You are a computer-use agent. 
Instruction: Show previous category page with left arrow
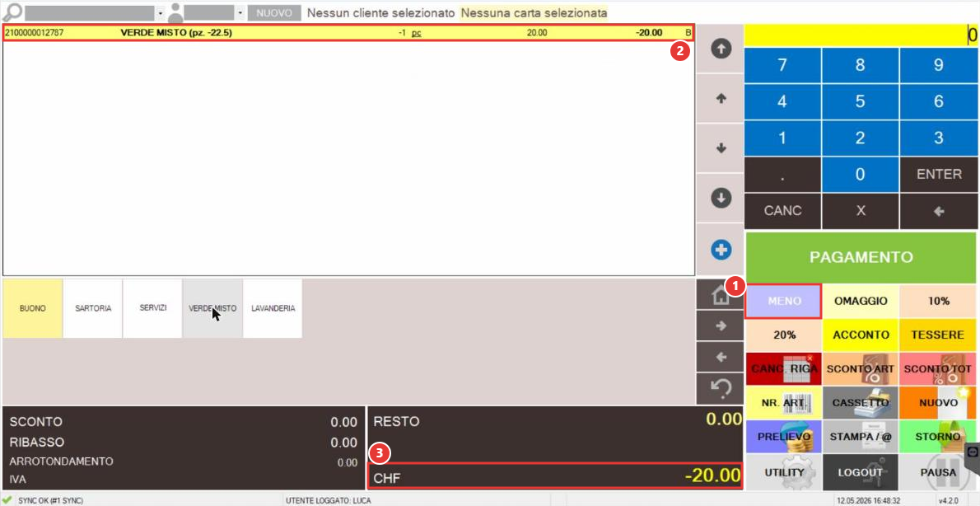click(x=721, y=357)
